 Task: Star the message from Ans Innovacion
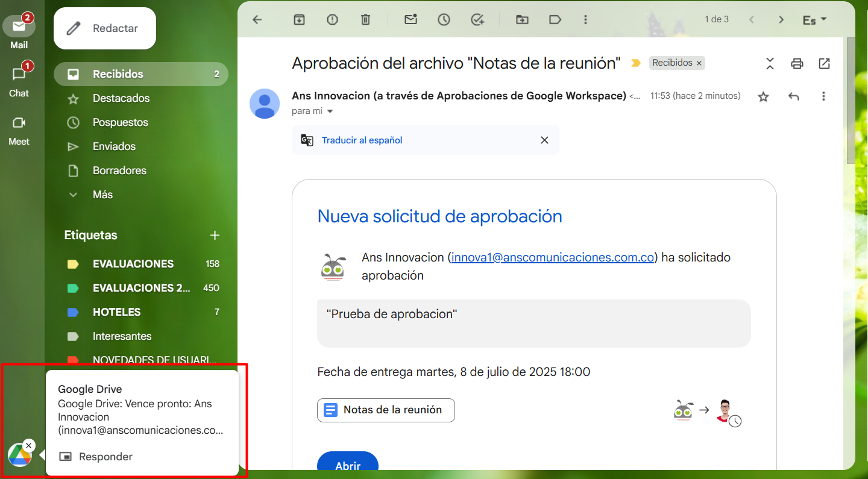(764, 96)
